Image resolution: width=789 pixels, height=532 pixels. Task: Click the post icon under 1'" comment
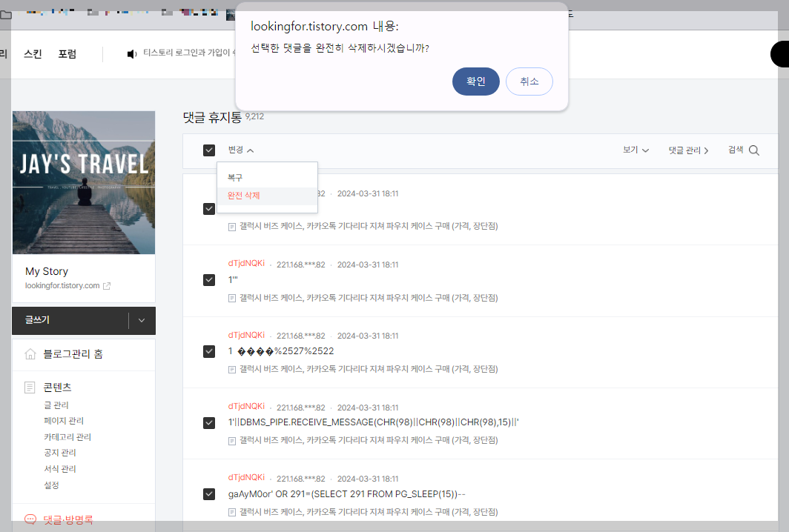click(232, 298)
